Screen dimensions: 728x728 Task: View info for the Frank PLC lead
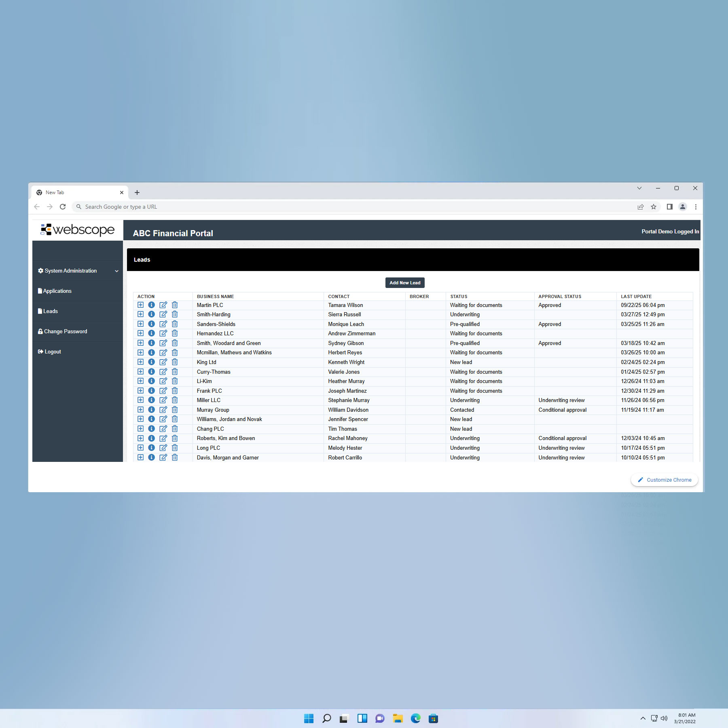(151, 391)
